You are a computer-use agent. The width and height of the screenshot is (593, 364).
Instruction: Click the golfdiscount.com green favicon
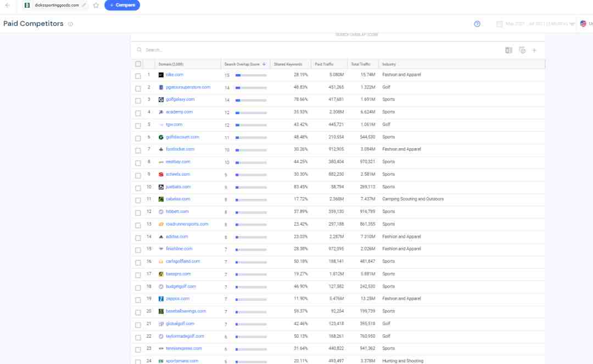point(161,137)
